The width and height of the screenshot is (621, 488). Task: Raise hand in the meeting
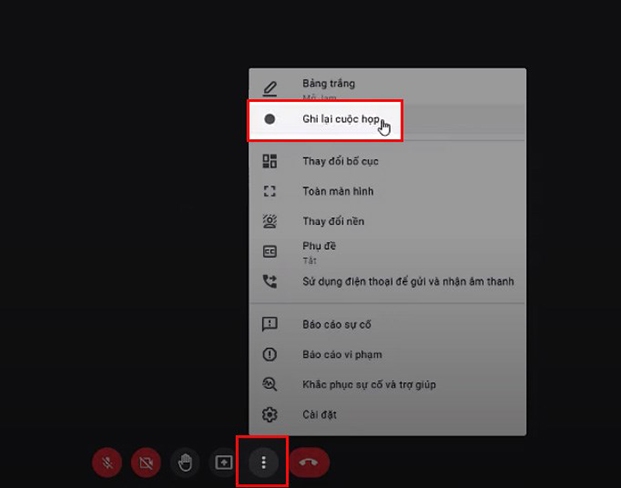tap(185, 462)
